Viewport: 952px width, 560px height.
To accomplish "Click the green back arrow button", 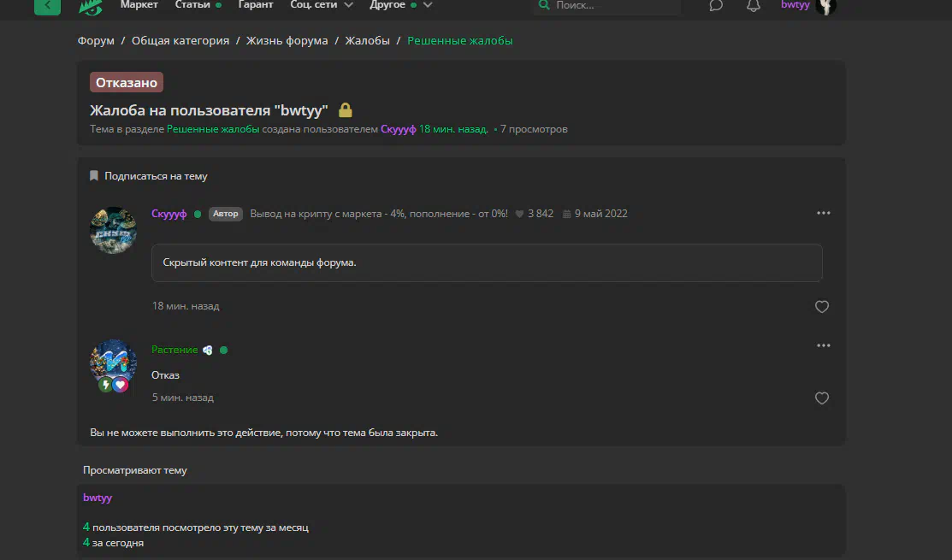I will pyautogui.click(x=47, y=5).
